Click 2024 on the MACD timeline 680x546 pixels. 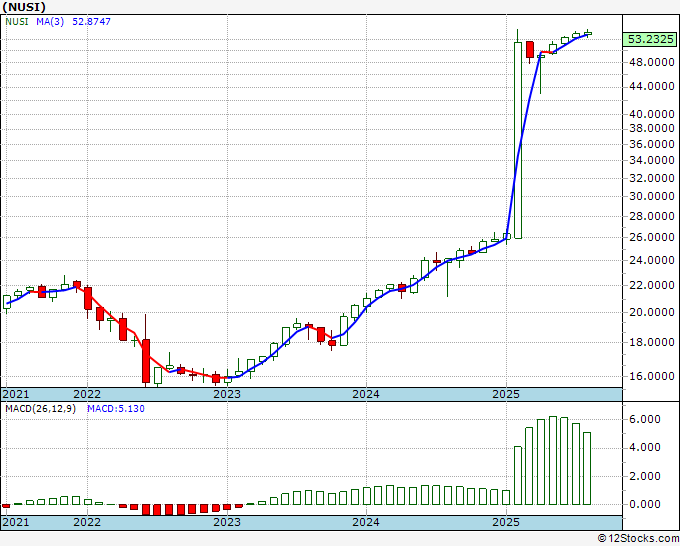[366, 522]
